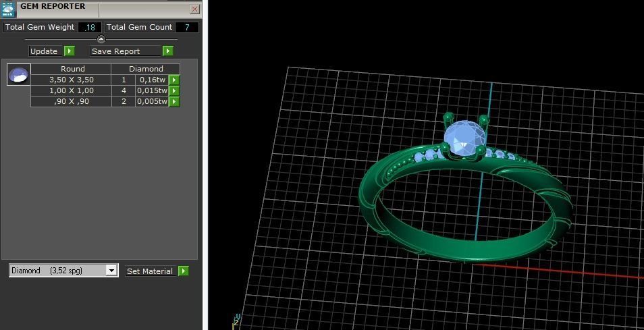Select the ,90 X ,90 gem row
Viewport: 644px width, 330px height.
click(x=105, y=101)
